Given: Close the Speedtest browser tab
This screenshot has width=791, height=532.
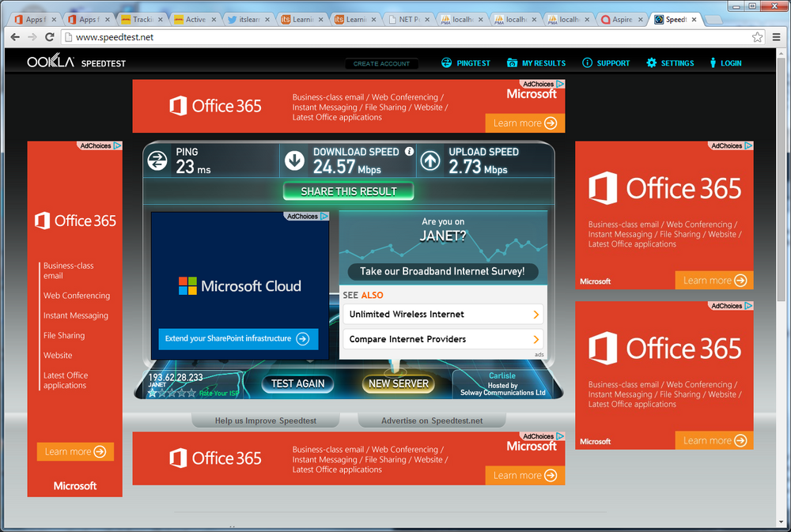Looking at the screenshot, I should tap(694, 19).
